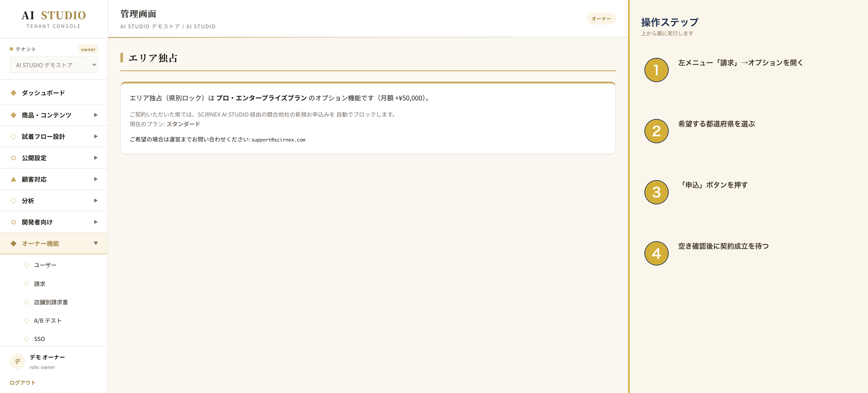The image size is (868, 393).
Task: Click the 管理画面 header title
Action: click(138, 14)
